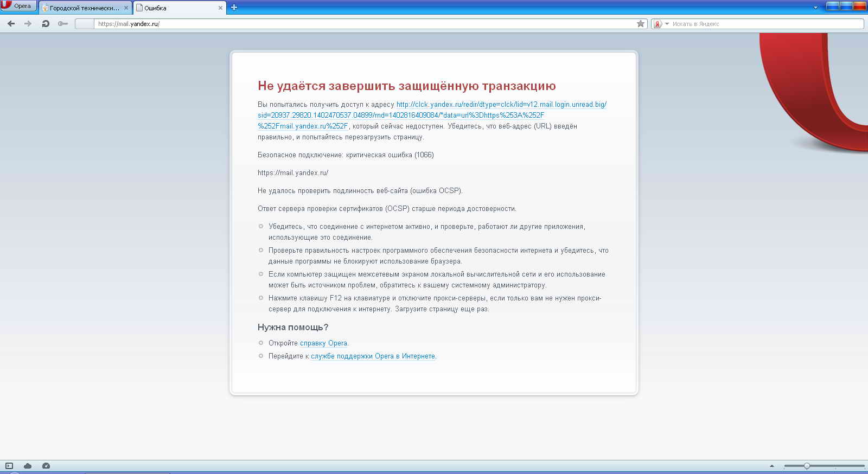Click the 'https://mail.yandex.ru/' text in error page
868x474 pixels.
(x=293, y=173)
